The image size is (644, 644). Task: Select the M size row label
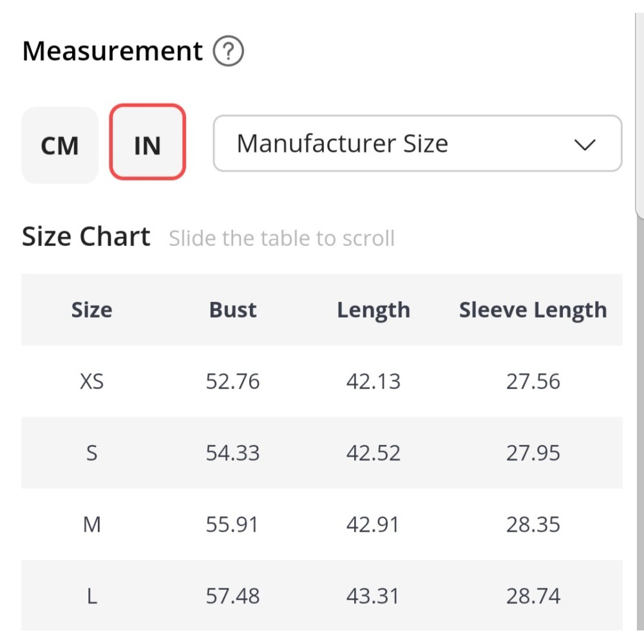tap(91, 524)
